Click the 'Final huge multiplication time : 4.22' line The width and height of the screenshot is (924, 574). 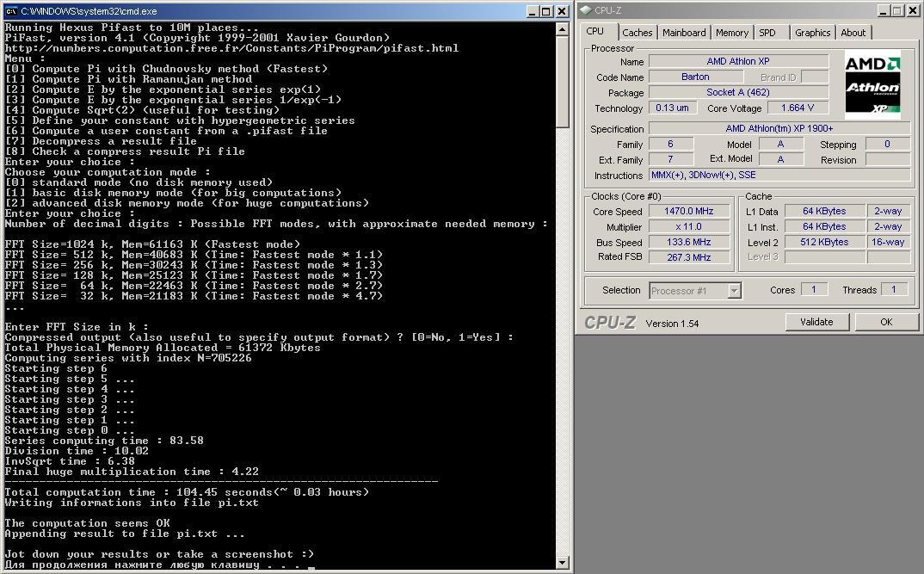click(132, 472)
